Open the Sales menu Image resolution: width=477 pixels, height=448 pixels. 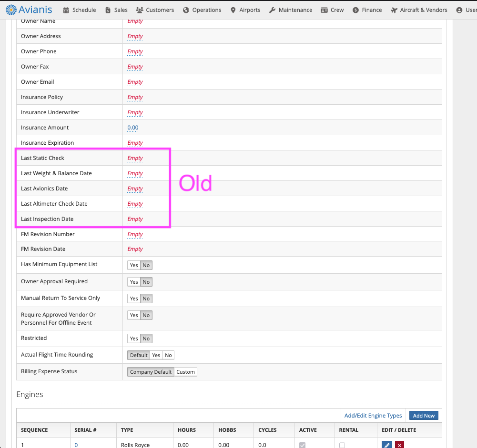(117, 10)
